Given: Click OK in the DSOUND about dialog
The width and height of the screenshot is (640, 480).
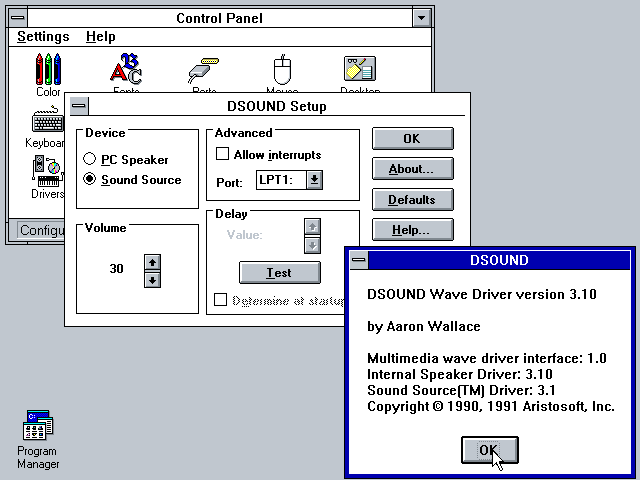Looking at the screenshot, I should click(x=490, y=450).
